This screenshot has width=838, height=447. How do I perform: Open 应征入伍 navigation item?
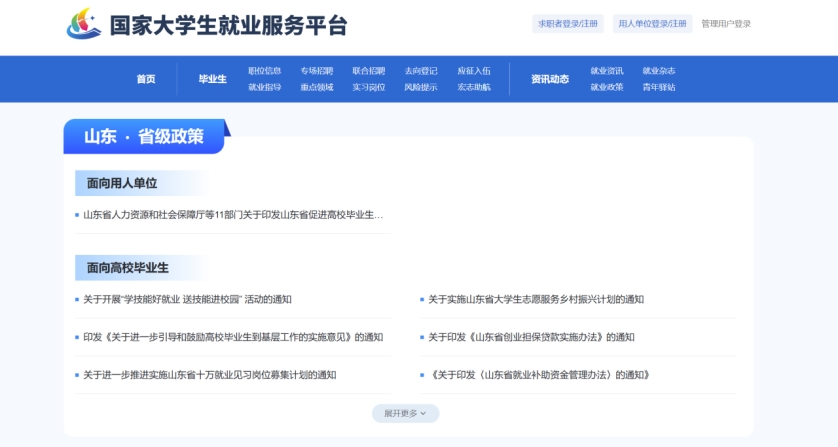coord(474,71)
